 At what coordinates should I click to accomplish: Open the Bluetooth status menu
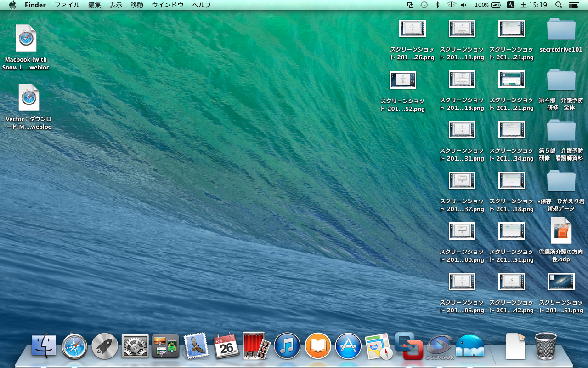438,5
